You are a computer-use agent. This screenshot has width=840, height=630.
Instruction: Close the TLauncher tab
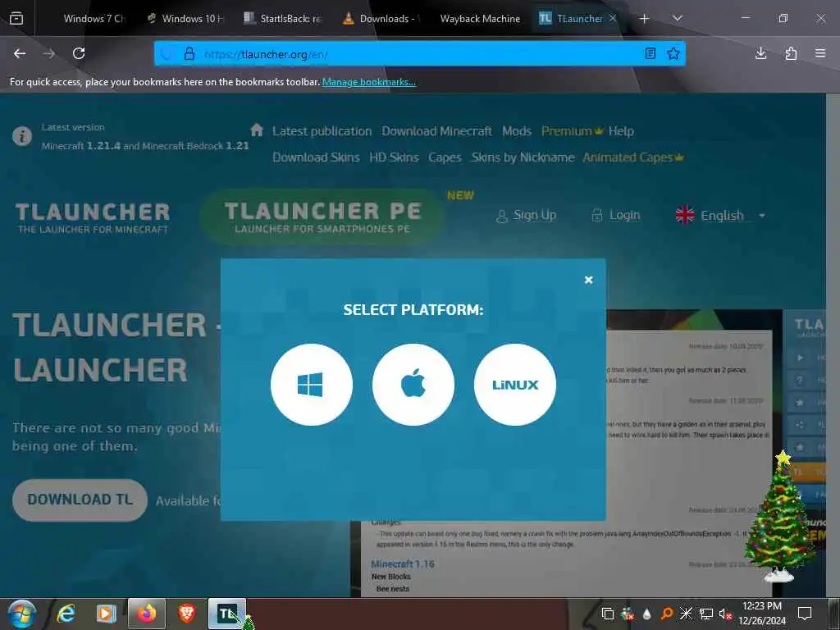(x=613, y=18)
